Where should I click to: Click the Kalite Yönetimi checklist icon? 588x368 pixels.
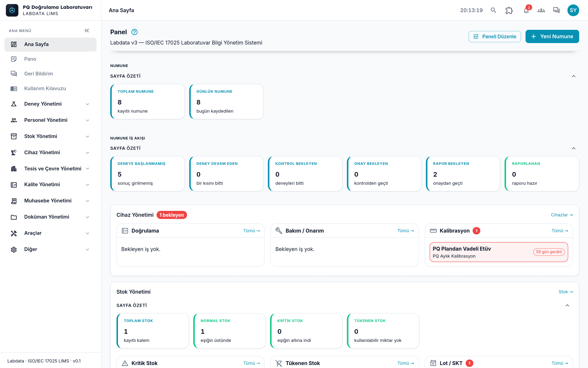14,185
